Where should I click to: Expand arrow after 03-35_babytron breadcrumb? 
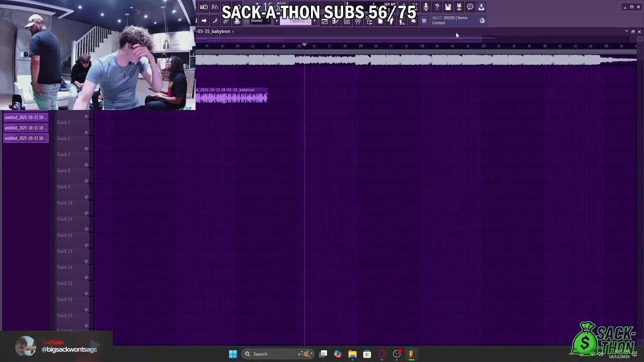coord(233,31)
